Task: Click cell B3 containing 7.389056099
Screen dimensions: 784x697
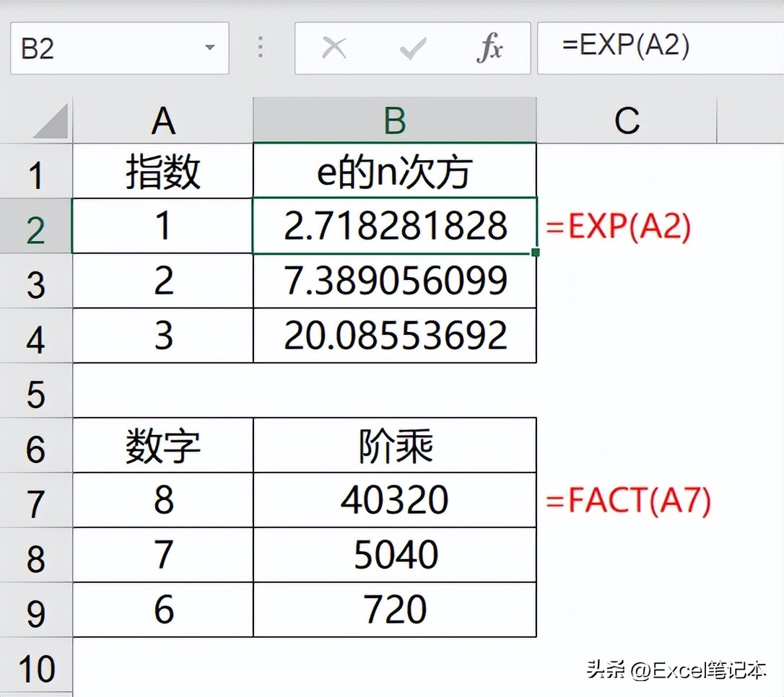Action: point(394,281)
